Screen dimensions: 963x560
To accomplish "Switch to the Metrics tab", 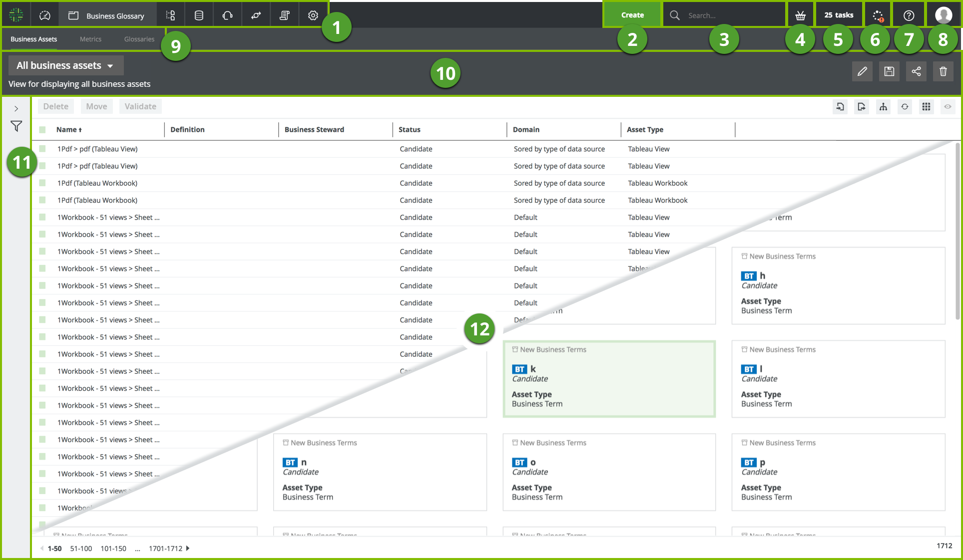I will click(90, 39).
